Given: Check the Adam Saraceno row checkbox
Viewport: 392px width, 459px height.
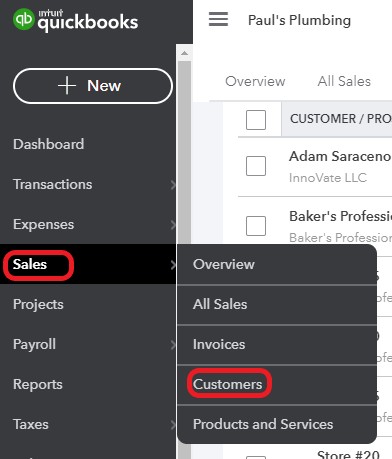Looking at the screenshot, I should 256,166.
